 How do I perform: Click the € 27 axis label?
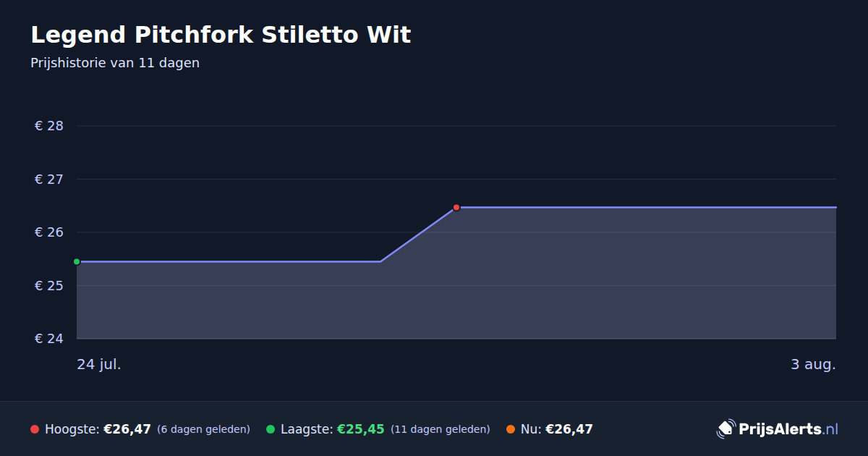tap(49, 180)
